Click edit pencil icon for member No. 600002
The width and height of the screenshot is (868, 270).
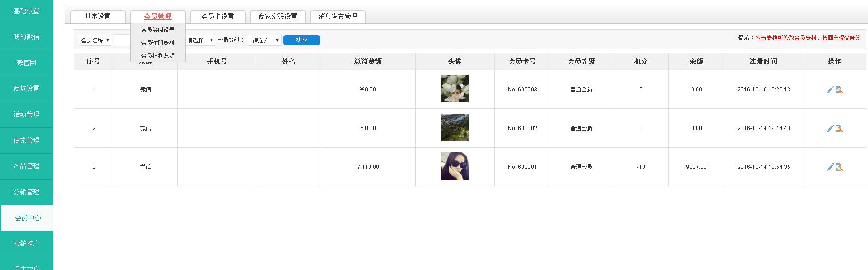click(x=830, y=128)
